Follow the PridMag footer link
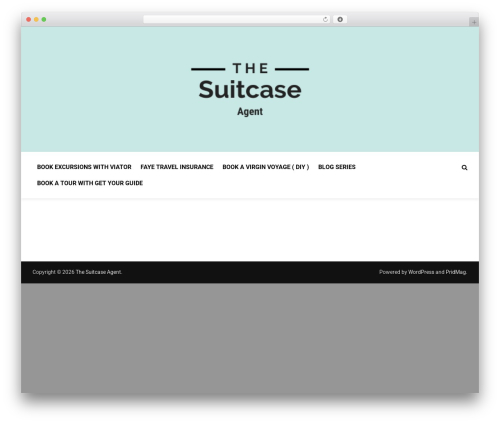 [456, 272]
